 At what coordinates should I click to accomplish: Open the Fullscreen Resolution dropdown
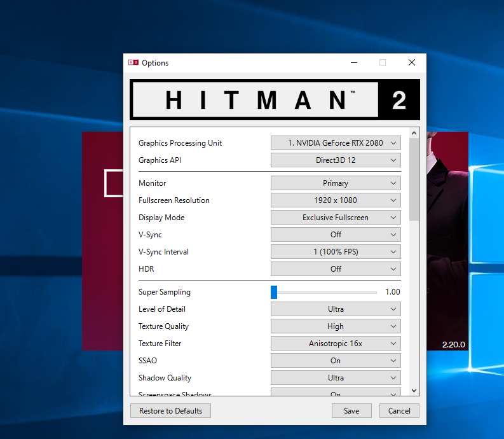click(x=336, y=200)
